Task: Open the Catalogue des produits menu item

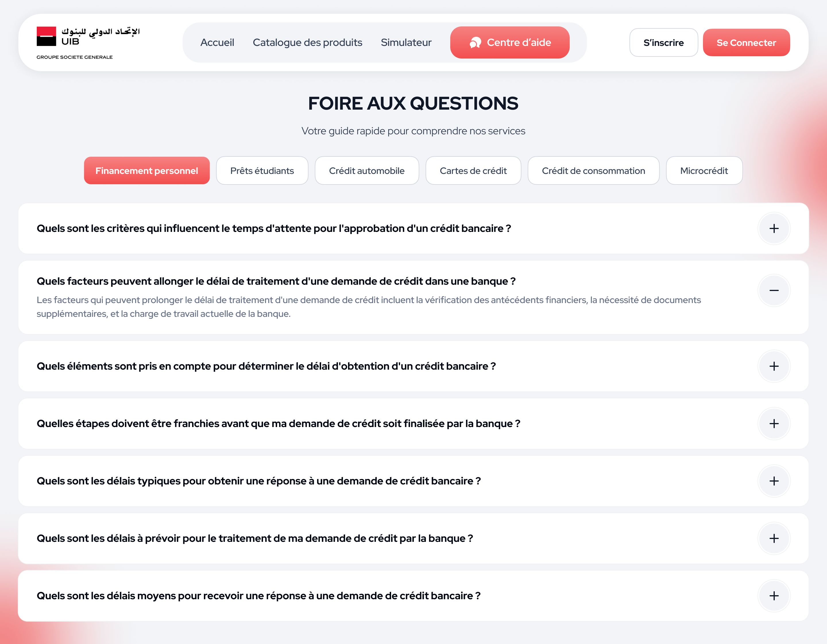Action: coord(308,42)
